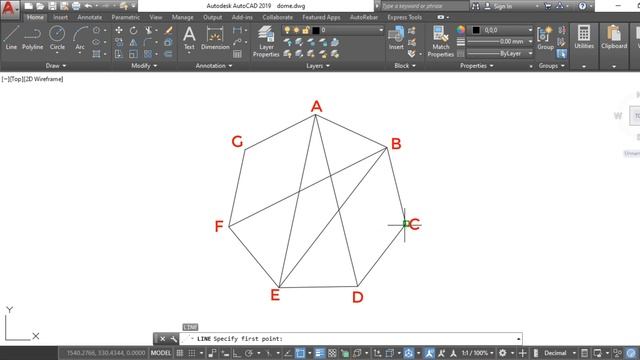Click the Undo arrow icon
Screen dimensions: 640x360
click(88, 6)
